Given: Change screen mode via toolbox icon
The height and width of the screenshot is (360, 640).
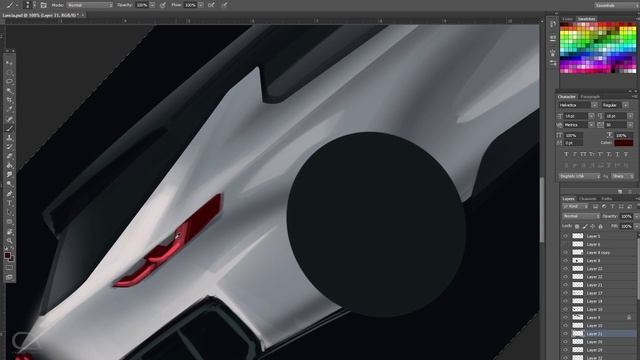Looking at the screenshot, I should click(x=9, y=278).
